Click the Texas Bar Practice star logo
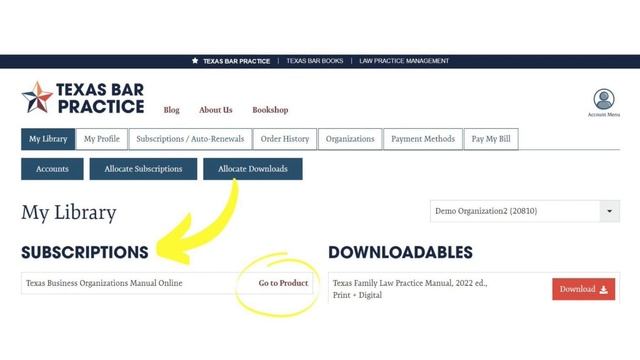 37,98
